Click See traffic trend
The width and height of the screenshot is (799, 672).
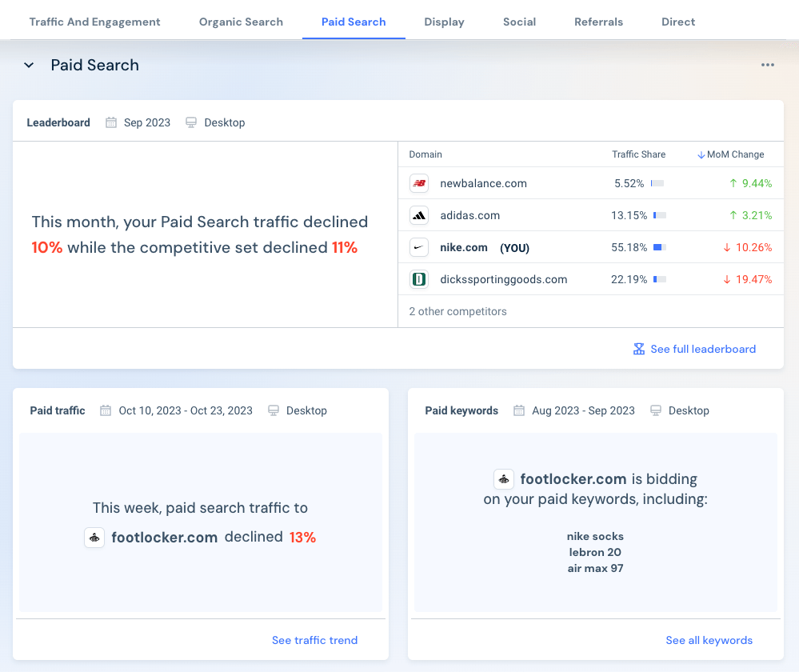coord(314,640)
